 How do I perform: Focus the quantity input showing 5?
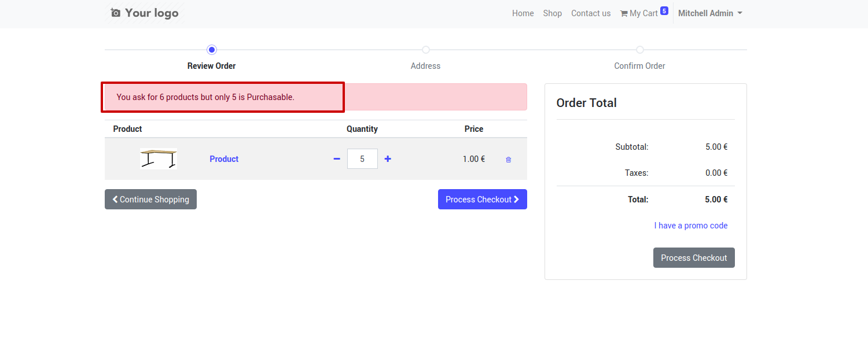coord(362,158)
